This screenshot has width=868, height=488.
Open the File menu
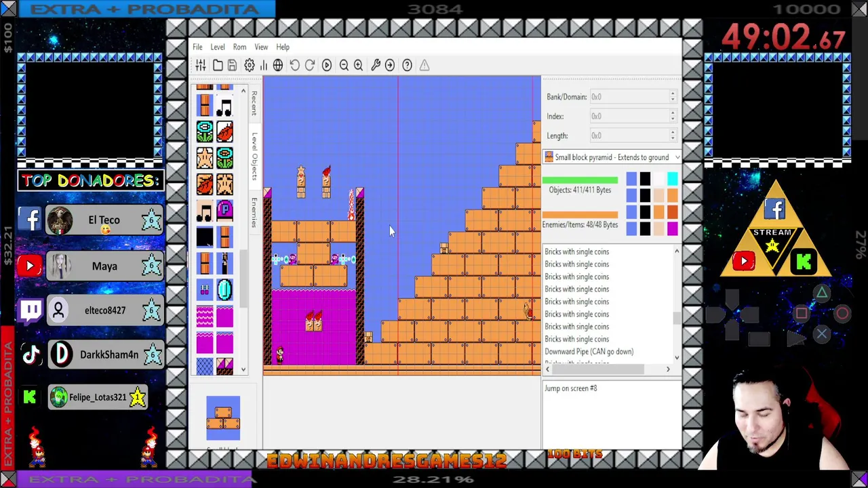[x=197, y=47]
